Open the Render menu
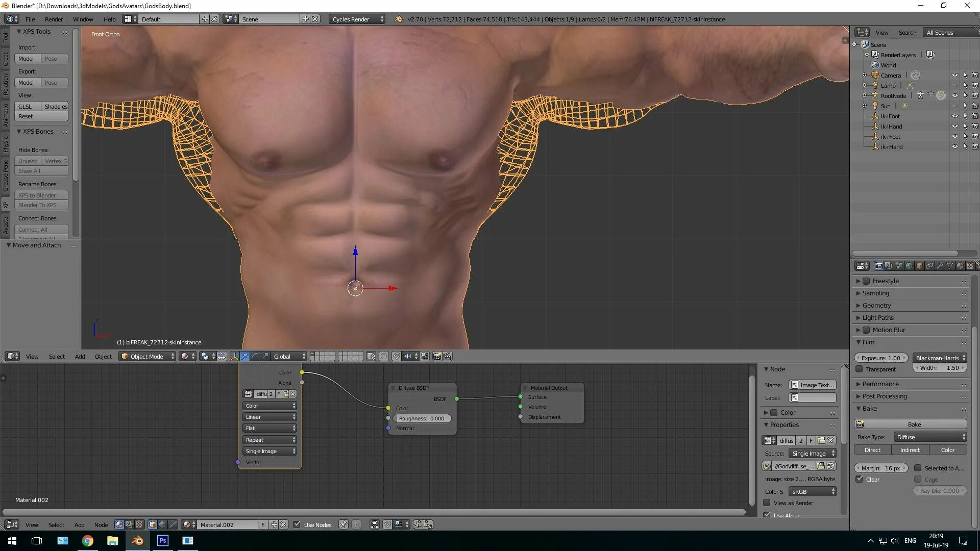Screen dimensions: 980x551 [x=54, y=19]
